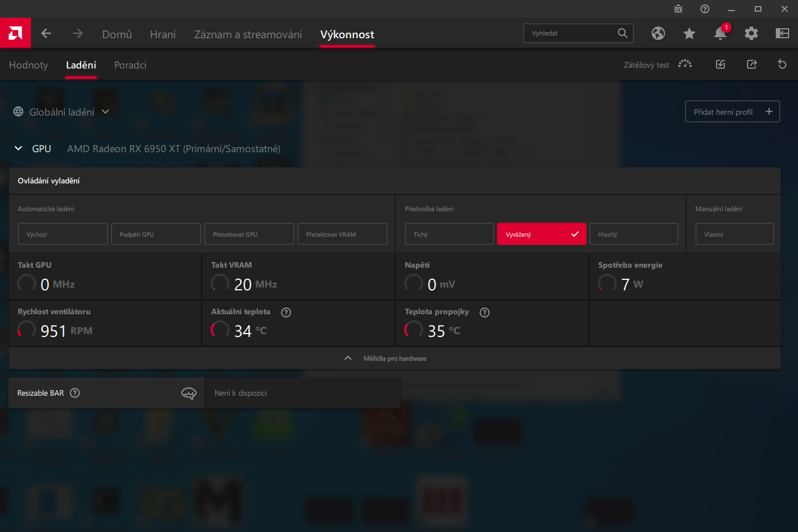Switch to Hodnoty subtab
Image resolution: width=798 pixels, height=532 pixels.
point(28,65)
